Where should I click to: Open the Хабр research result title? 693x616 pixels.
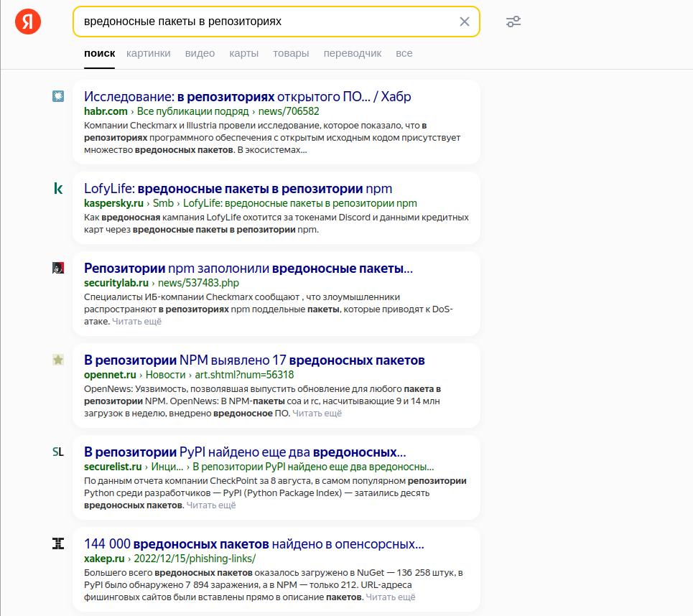248,96
